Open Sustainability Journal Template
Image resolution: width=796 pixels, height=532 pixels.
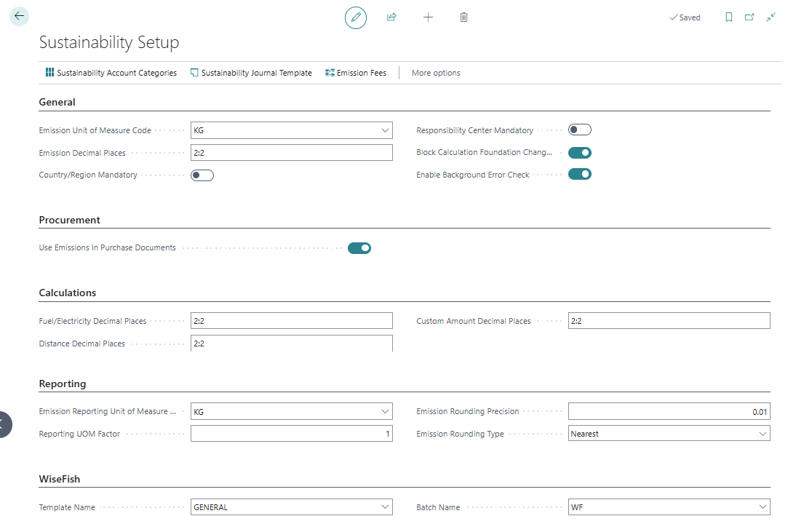(x=251, y=73)
